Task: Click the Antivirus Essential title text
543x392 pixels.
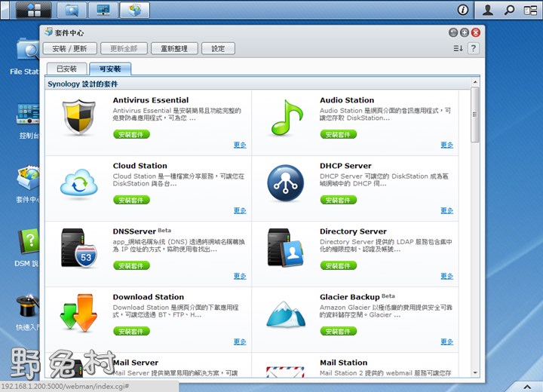Action: pos(151,100)
